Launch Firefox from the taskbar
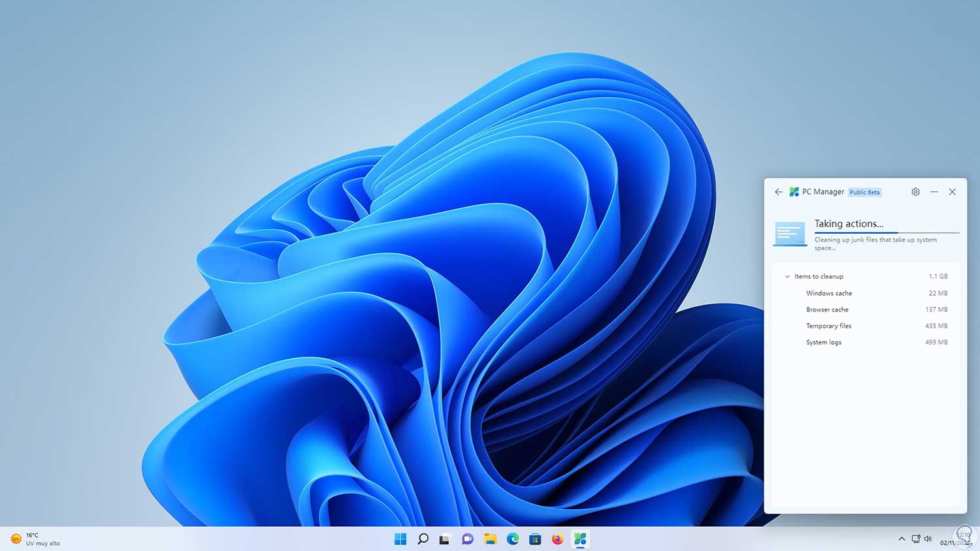Screen dimensions: 980x551 pos(557,539)
